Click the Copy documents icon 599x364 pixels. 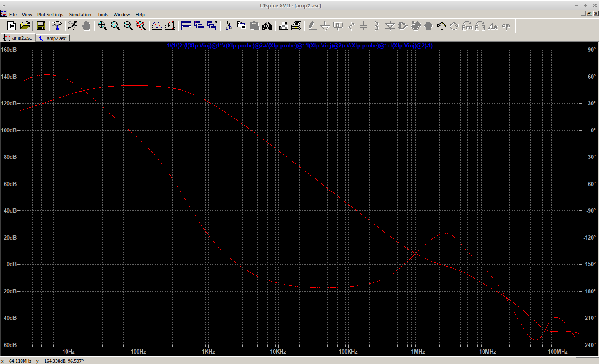click(x=241, y=26)
